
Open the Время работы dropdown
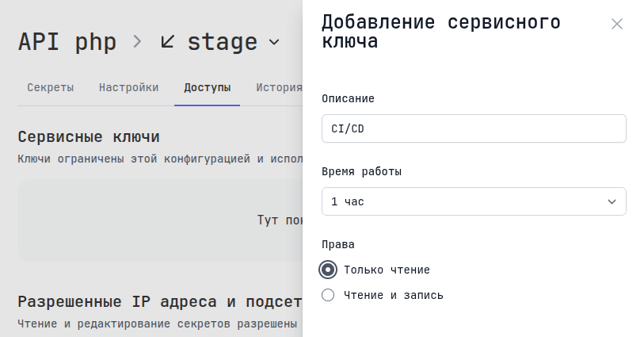tap(473, 201)
